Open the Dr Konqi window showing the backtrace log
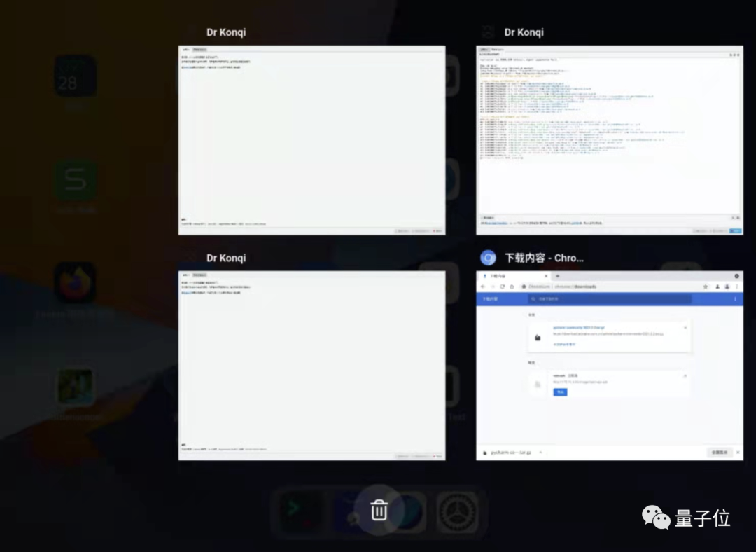Viewport: 756px width, 552px height. coord(610,140)
